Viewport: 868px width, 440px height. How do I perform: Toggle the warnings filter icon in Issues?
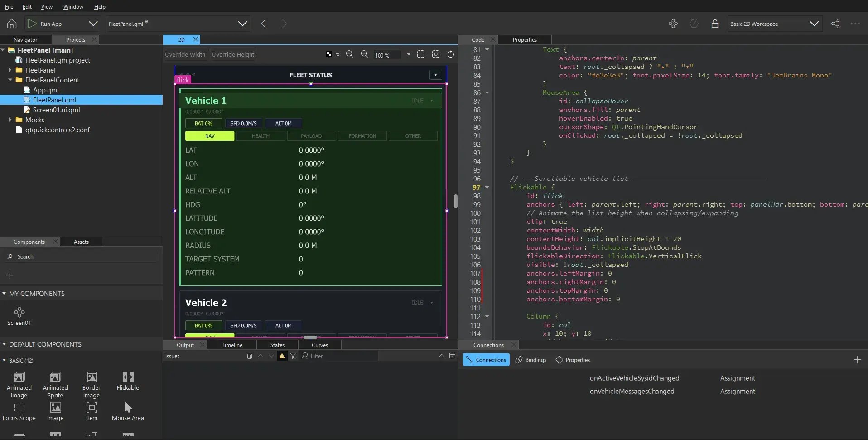click(282, 356)
